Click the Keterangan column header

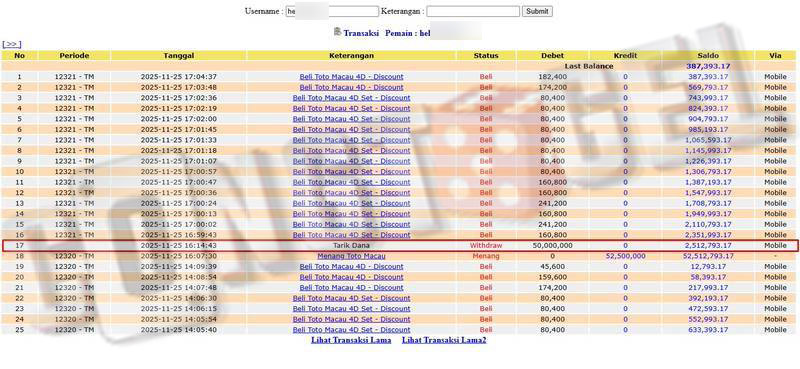click(x=352, y=55)
